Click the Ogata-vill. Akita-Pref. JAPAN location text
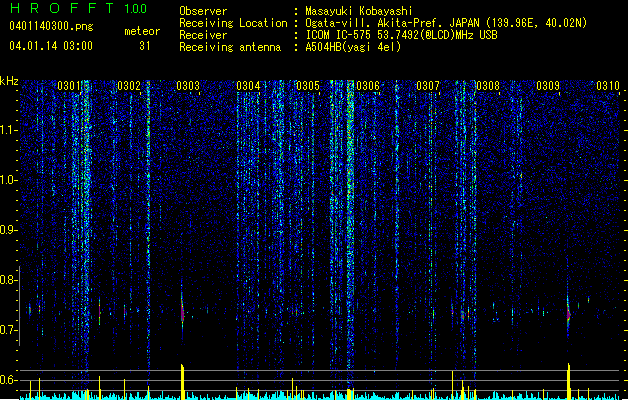Screen dimensions: 629x400 click(x=446, y=23)
